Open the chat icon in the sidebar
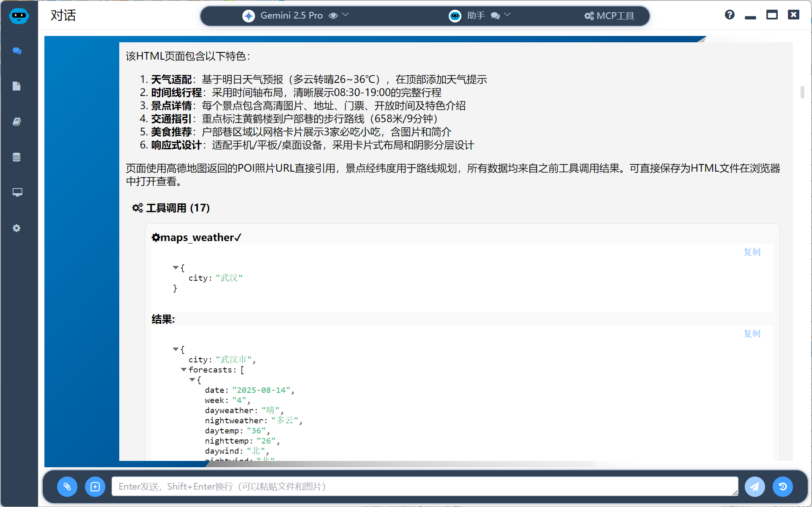 (x=17, y=51)
